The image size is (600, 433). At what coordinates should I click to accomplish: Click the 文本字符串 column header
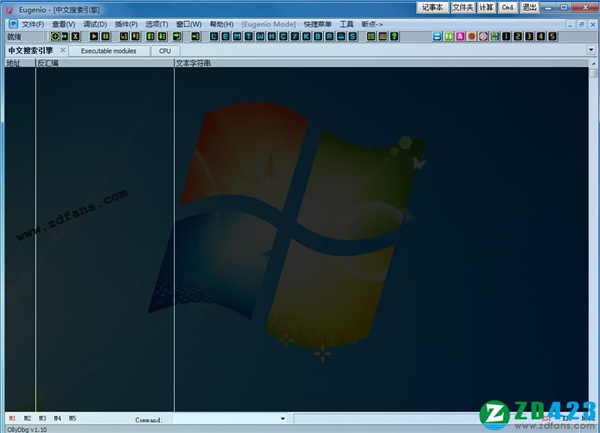[x=381, y=63]
